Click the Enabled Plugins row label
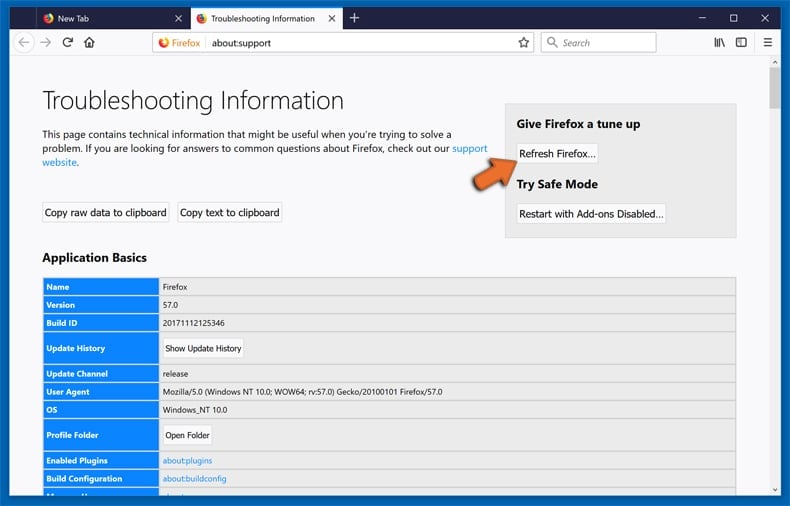The image size is (790, 506). (x=77, y=461)
